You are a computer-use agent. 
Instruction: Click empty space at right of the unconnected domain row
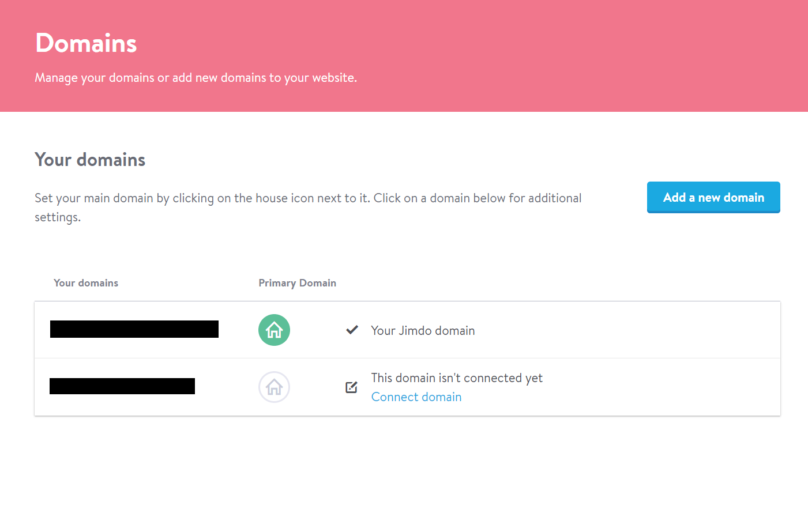coord(663,387)
